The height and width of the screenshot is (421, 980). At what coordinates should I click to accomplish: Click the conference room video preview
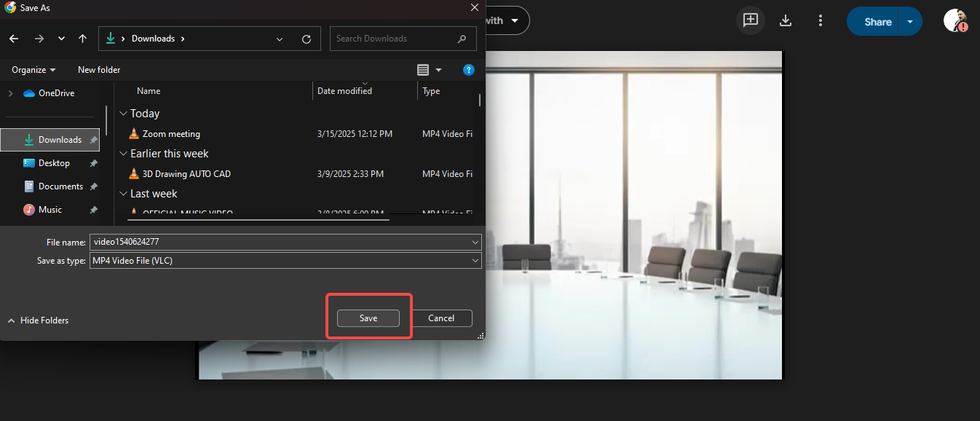click(633, 215)
